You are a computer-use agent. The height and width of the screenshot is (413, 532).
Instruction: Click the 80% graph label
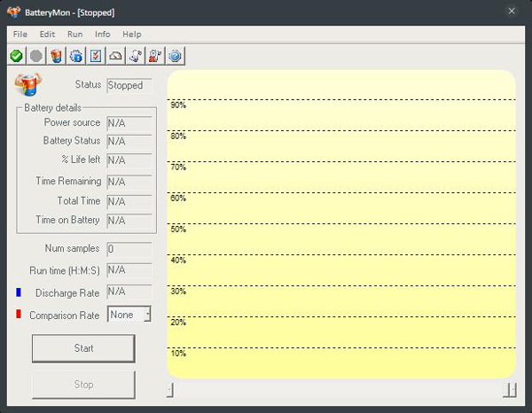[x=178, y=136]
